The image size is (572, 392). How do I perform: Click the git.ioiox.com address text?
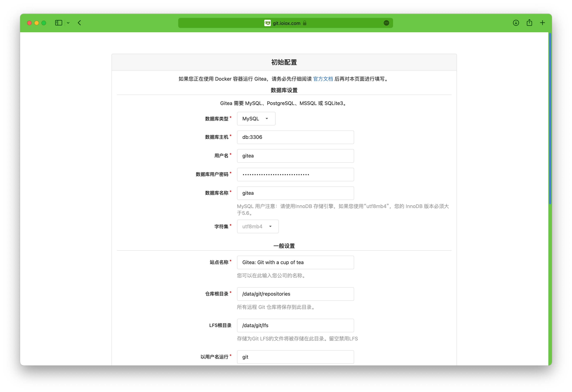287,23
